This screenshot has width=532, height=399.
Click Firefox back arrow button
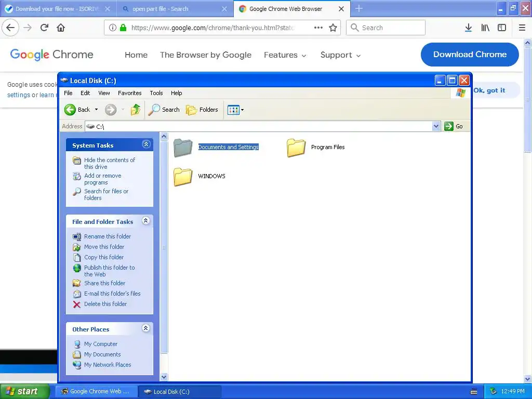pos(10,28)
